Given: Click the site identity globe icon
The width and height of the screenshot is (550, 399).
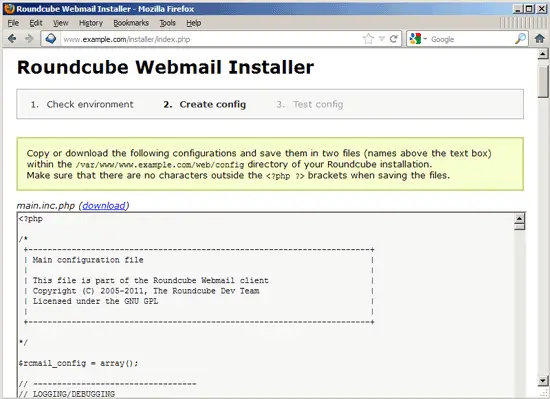Looking at the screenshot, I should 51,39.
